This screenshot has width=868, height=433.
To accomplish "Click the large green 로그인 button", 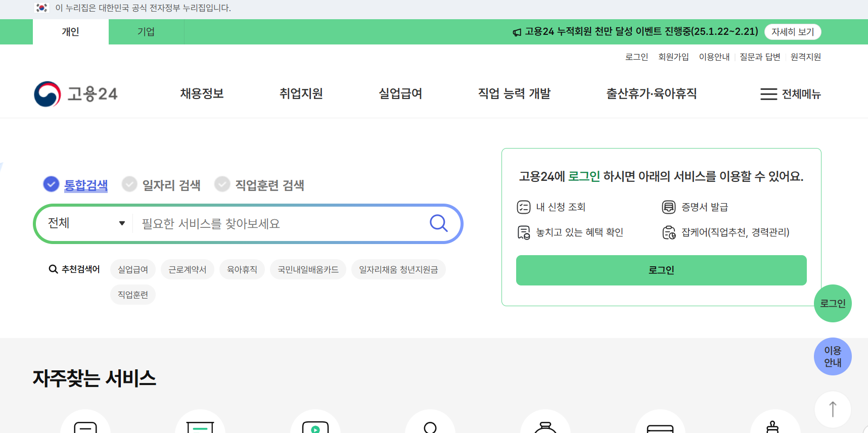I will [661, 270].
